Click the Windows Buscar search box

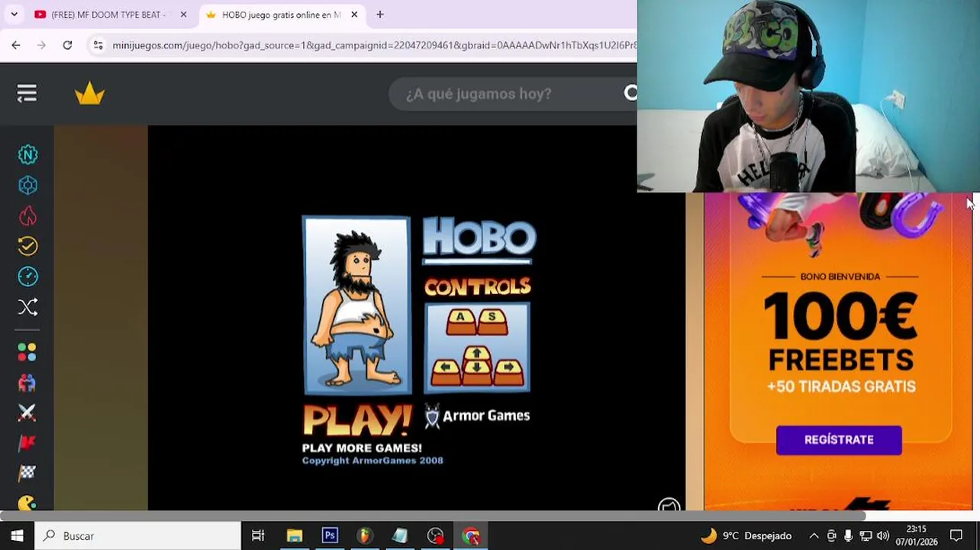(x=137, y=535)
